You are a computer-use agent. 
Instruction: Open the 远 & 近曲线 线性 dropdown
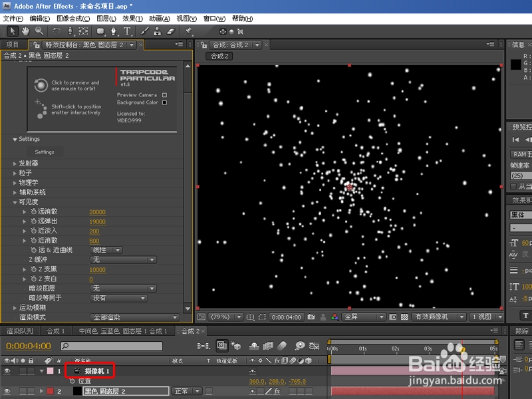[x=106, y=250]
